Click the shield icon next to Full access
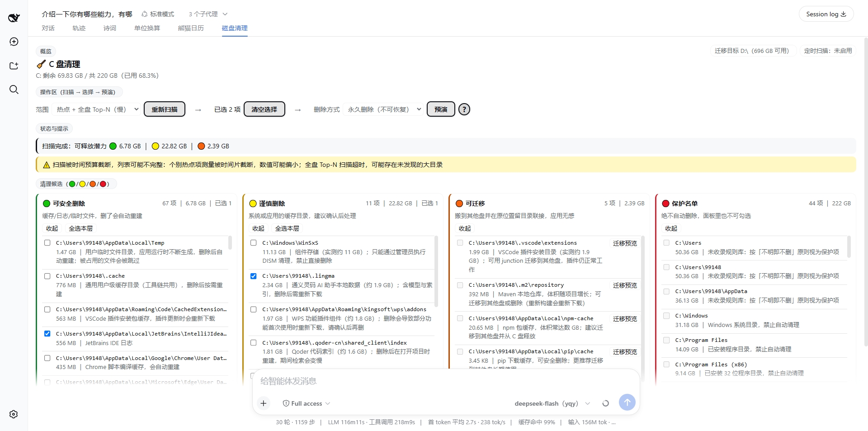This screenshot has width=868, height=431. pyautogui.click(x=286, y=403)
